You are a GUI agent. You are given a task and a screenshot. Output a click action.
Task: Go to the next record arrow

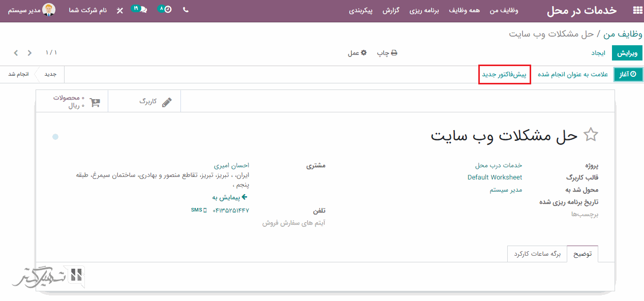pos(16,53)
